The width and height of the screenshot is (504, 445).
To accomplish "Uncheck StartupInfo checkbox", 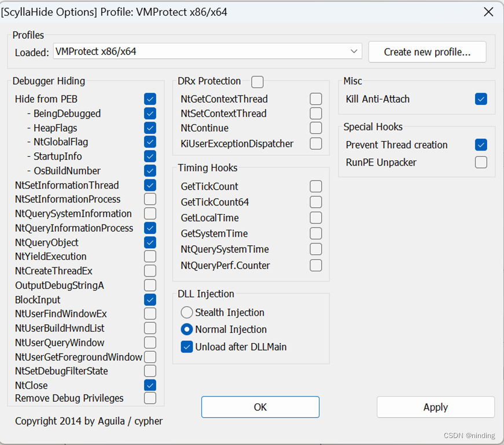I will (x=150, y=156).
